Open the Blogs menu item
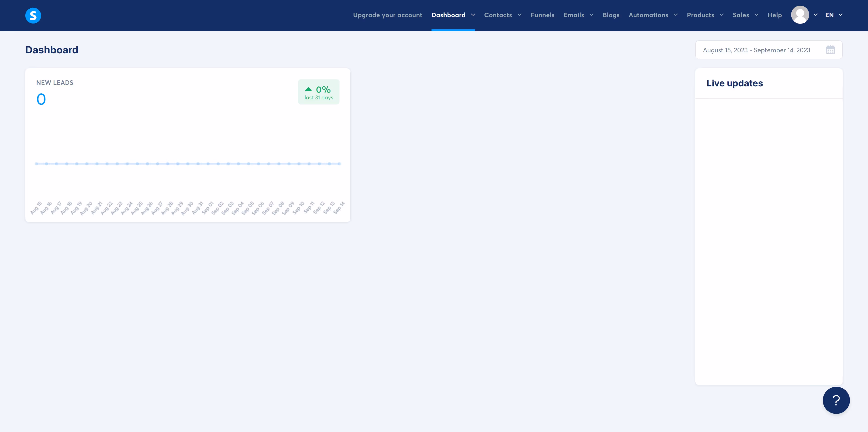The width and height of the screenshot is (868, 432). (x=611, y=15)
